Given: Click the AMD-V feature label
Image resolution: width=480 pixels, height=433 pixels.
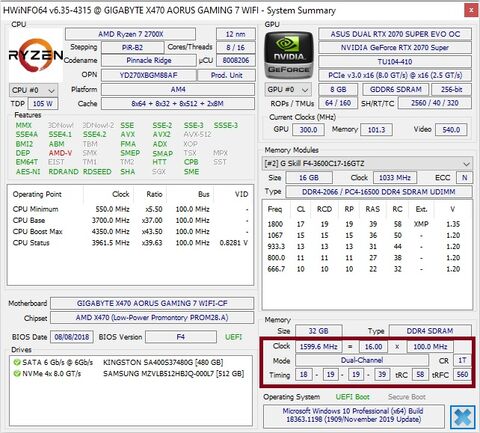Looking at the screenshot, I should point(60,153).
